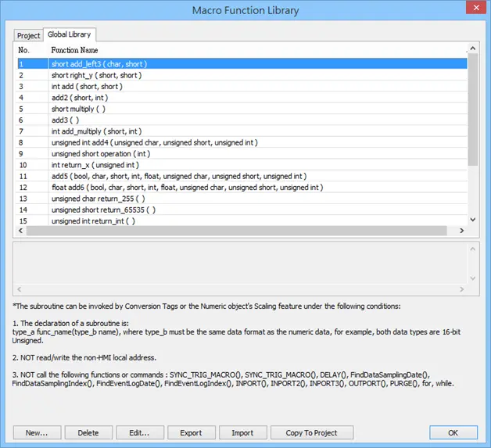Click the Export button
491x448 pixels.
[x=192, y=432]
